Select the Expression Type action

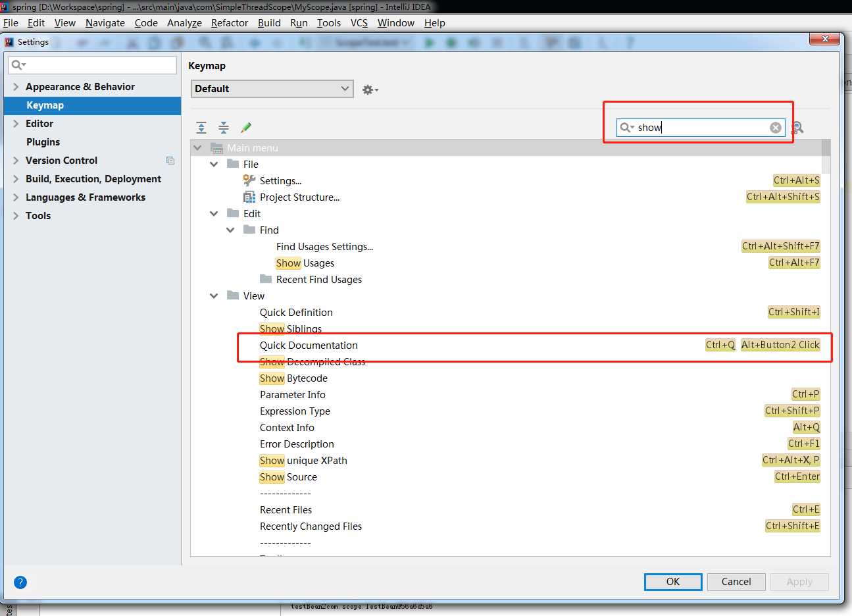(x=295, y=411)
